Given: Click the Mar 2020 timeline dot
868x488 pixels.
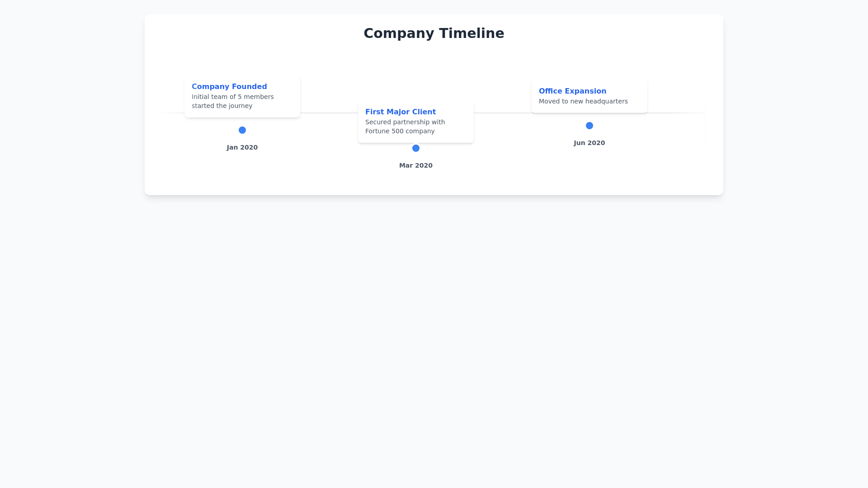Looking at the screenshot, I should [x=415, y=148].
